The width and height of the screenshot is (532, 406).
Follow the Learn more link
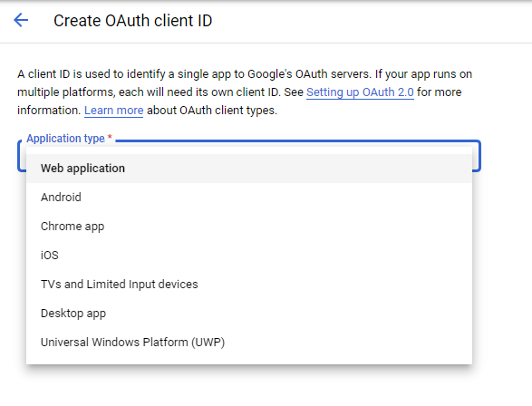pyautogui.click(x=113, y=111)
